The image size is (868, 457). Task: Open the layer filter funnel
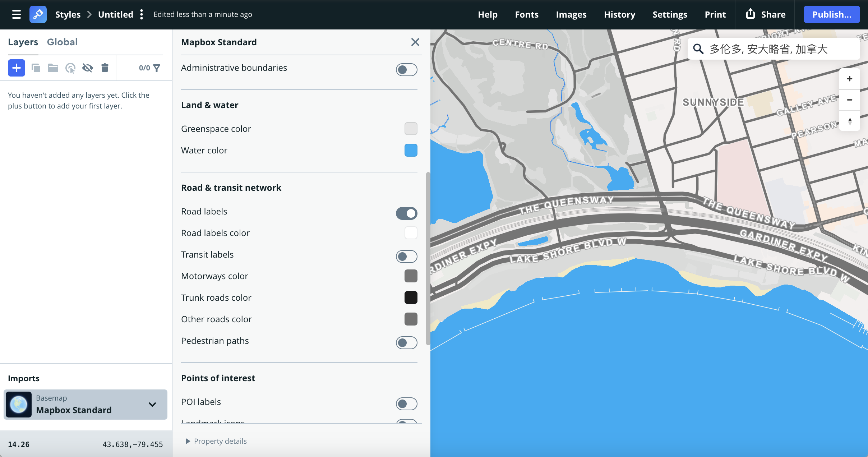(157, 68)
